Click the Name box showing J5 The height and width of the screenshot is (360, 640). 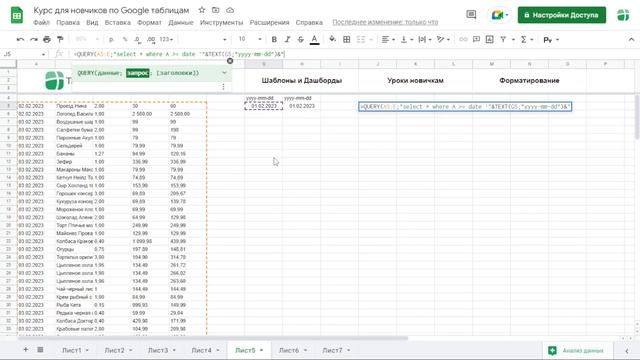coord(24,54)
